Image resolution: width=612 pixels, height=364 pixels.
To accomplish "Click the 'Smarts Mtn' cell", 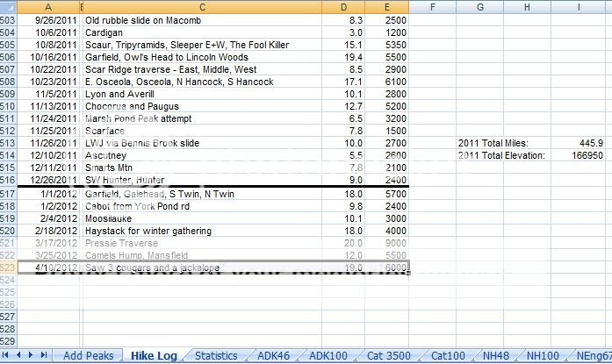I will click(x=202, y=168).
